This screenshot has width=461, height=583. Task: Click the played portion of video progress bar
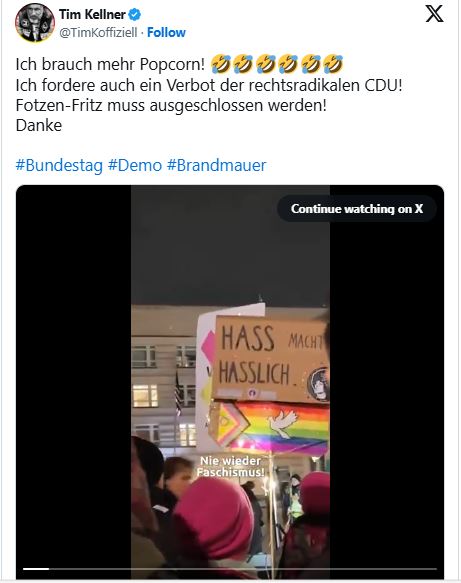(x=36, y=568)
